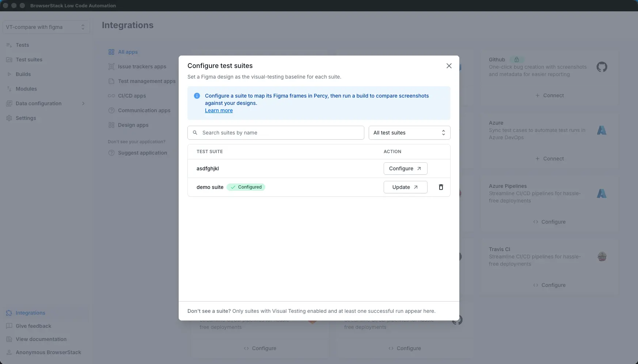Click the Azure logo icon

602,130
